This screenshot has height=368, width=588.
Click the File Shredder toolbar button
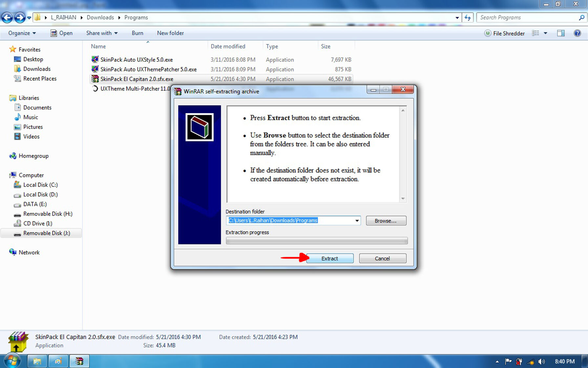(x=505, y=33)
